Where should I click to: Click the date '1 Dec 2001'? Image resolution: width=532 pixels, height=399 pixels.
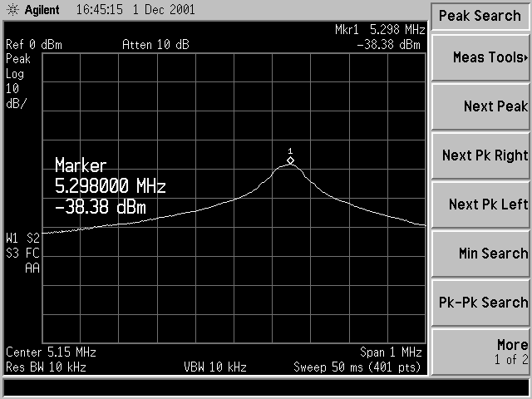pos(164,9)
